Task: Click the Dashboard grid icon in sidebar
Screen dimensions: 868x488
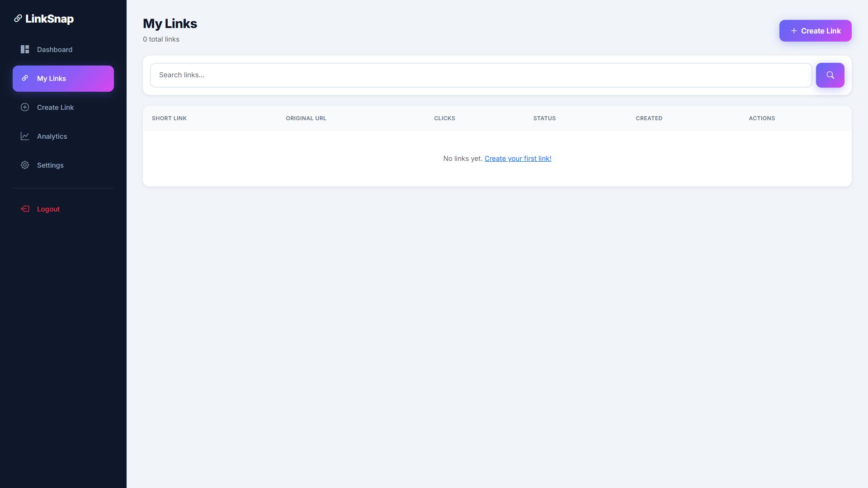Action: point(25,49)
